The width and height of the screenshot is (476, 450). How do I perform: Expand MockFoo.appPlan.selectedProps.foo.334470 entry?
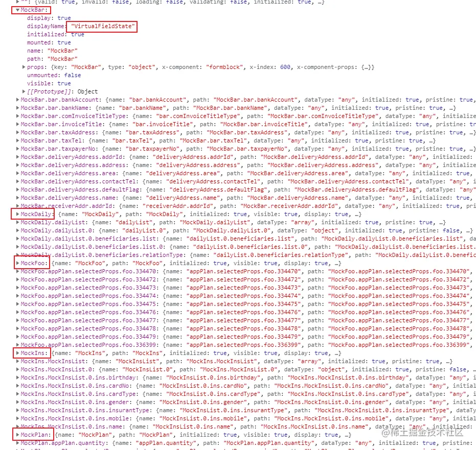pyautogui.click(x=17, y=271)
